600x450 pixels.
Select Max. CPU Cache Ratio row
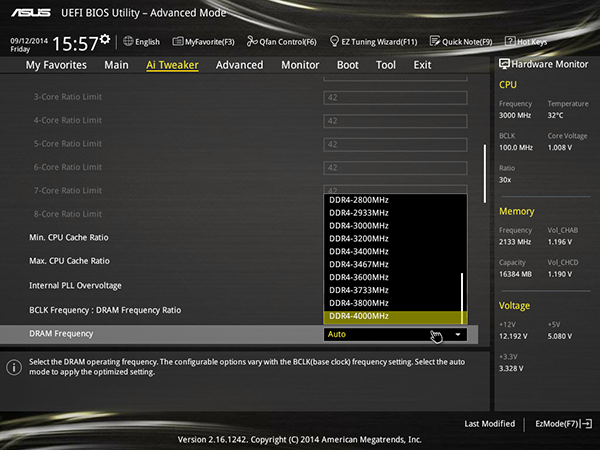click(69, 261)
